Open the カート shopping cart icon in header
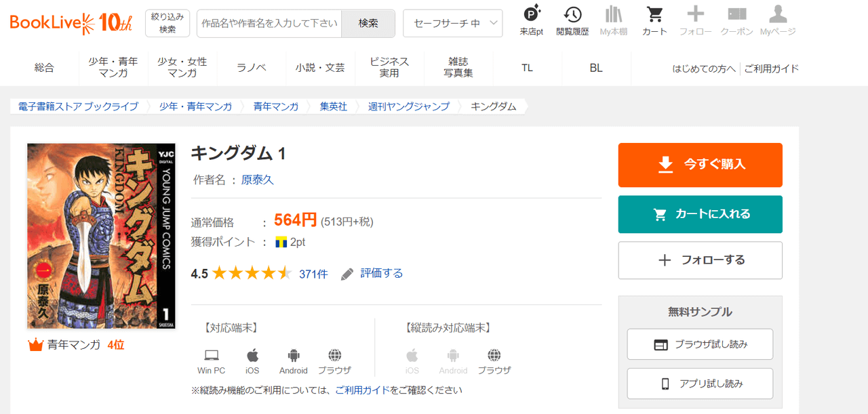The height and width of the screenshot is (414, 868). (654, 15)
